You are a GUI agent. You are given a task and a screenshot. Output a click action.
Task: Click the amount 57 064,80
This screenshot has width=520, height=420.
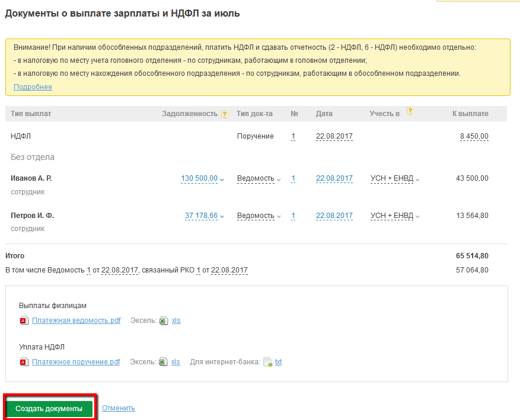pos(472,270)
